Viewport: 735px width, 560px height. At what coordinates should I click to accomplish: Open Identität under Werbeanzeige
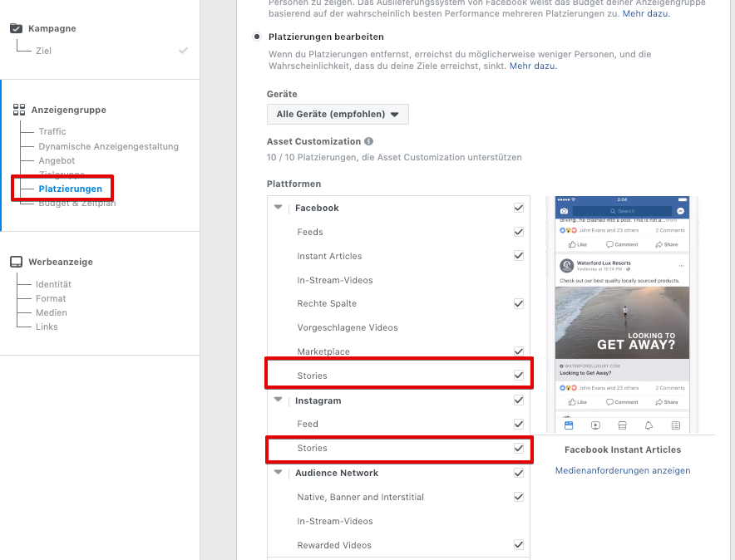click(53, 284)
